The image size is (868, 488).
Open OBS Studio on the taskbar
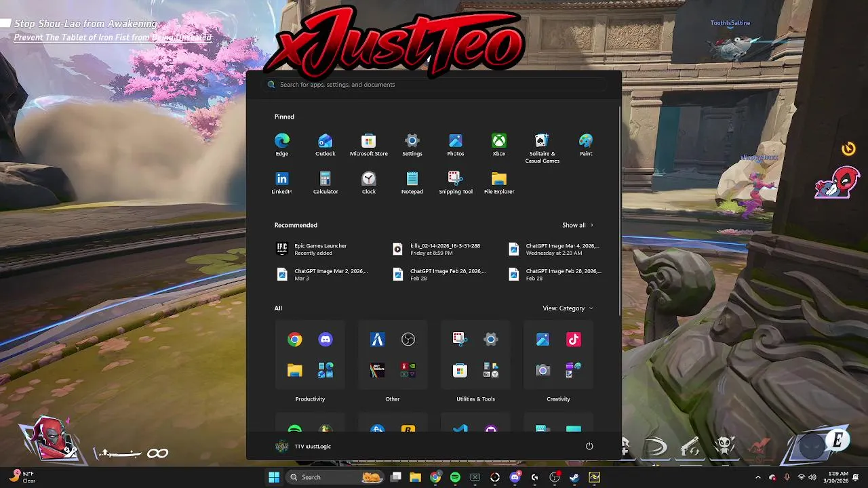(x=554, y=477)
